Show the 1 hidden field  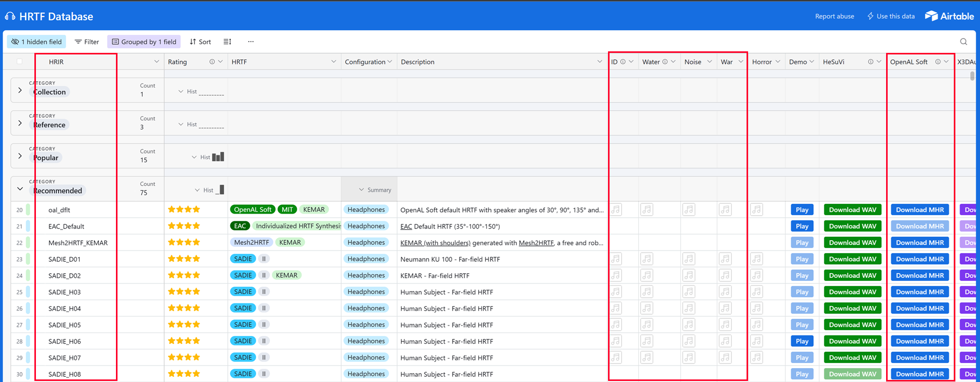click(x=36, y=42)
